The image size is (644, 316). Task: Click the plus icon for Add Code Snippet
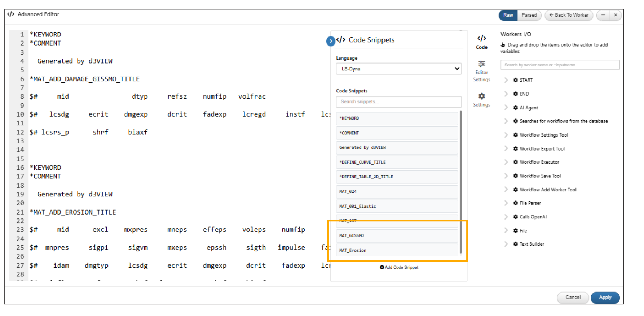point(382,267)
